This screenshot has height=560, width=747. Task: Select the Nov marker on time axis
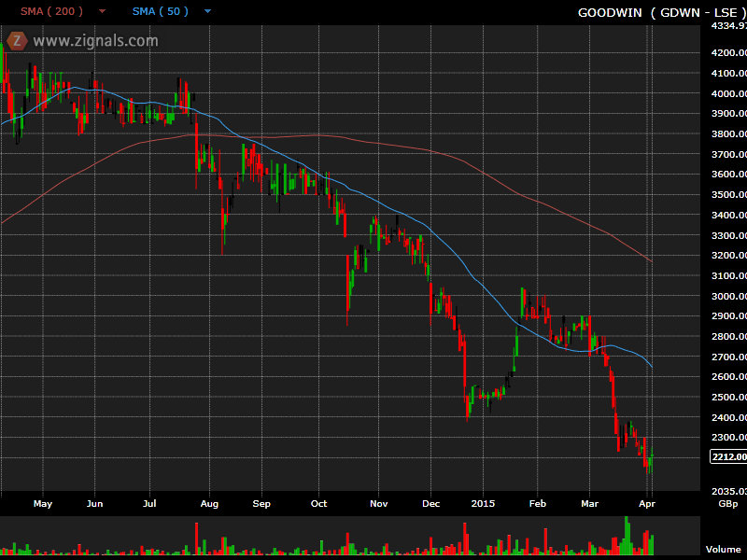[378, 503]
